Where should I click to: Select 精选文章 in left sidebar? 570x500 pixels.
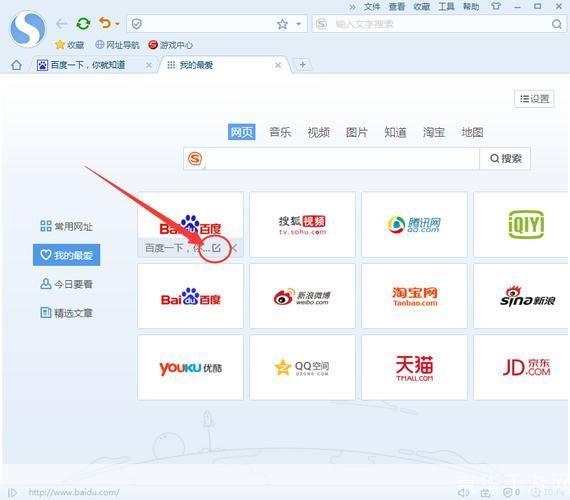coord(67,313)
